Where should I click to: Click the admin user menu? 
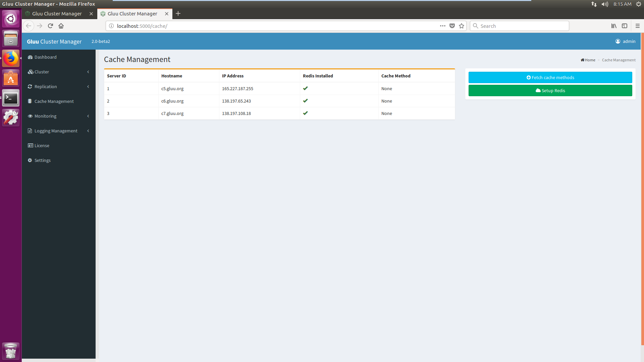tap(625, 41)
